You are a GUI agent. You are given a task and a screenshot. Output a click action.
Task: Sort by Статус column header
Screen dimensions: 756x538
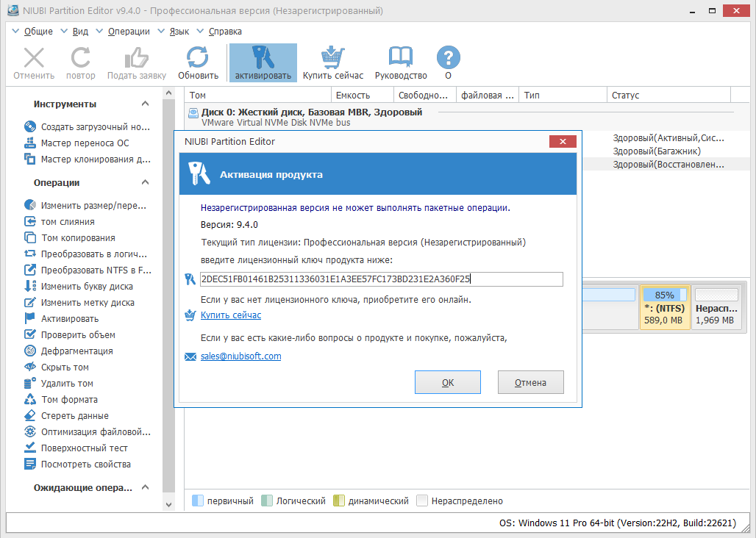(x=668, y=95)
